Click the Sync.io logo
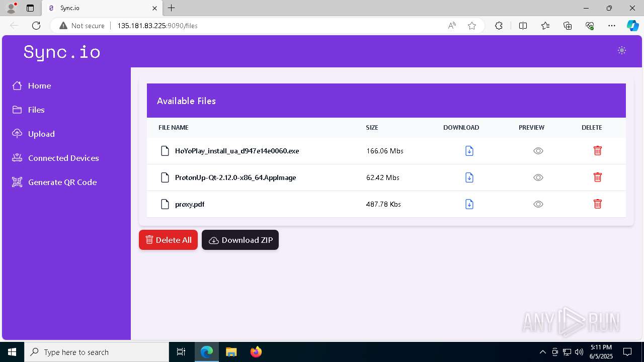 62,52
